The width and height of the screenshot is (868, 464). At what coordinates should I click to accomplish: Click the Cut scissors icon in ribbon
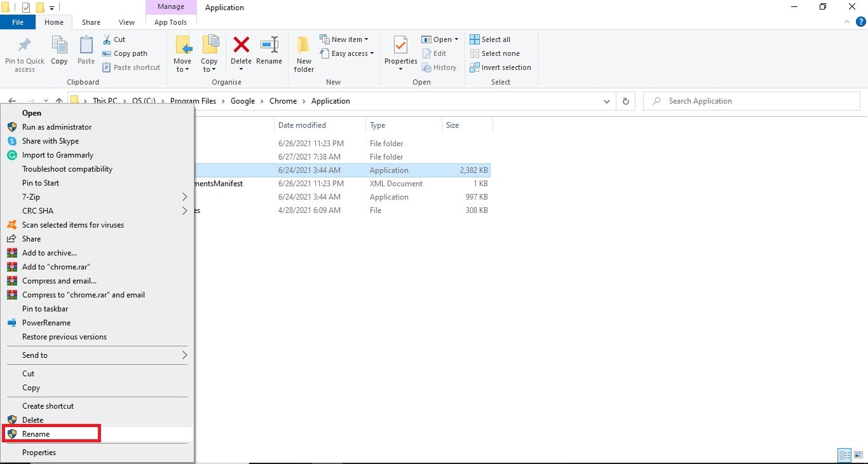(107, 39)
